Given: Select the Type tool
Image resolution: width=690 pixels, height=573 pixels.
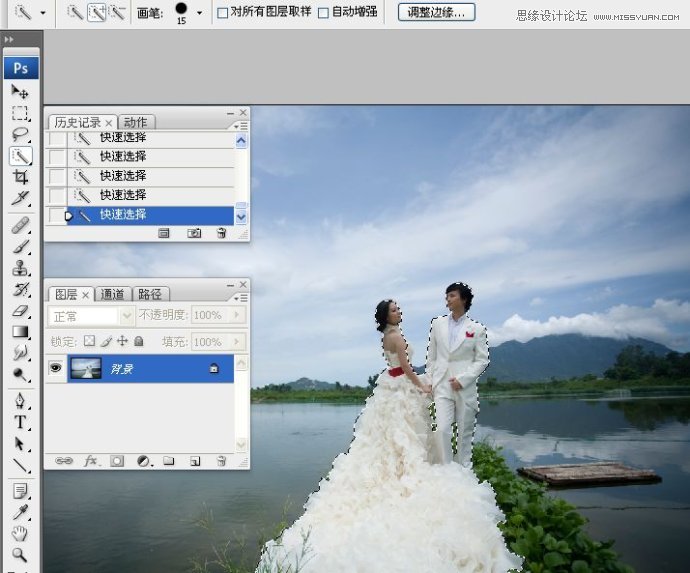Looking at the screenshot, I should (x=20, y=422).
